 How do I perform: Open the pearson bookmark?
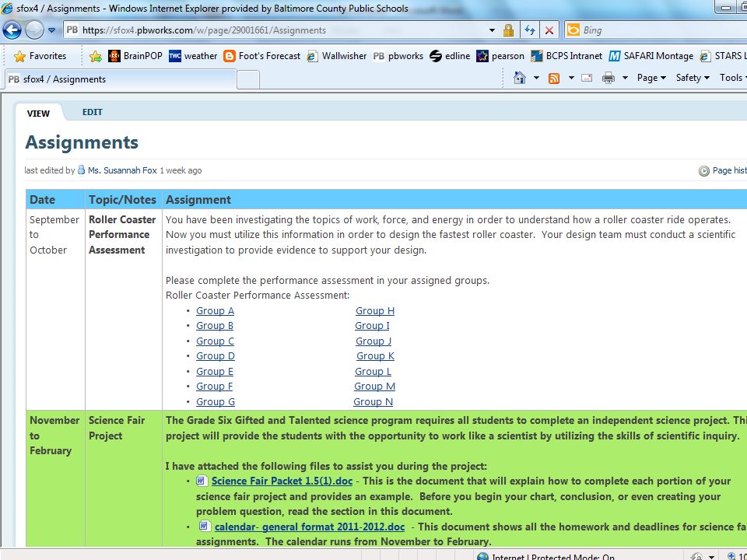500,56
